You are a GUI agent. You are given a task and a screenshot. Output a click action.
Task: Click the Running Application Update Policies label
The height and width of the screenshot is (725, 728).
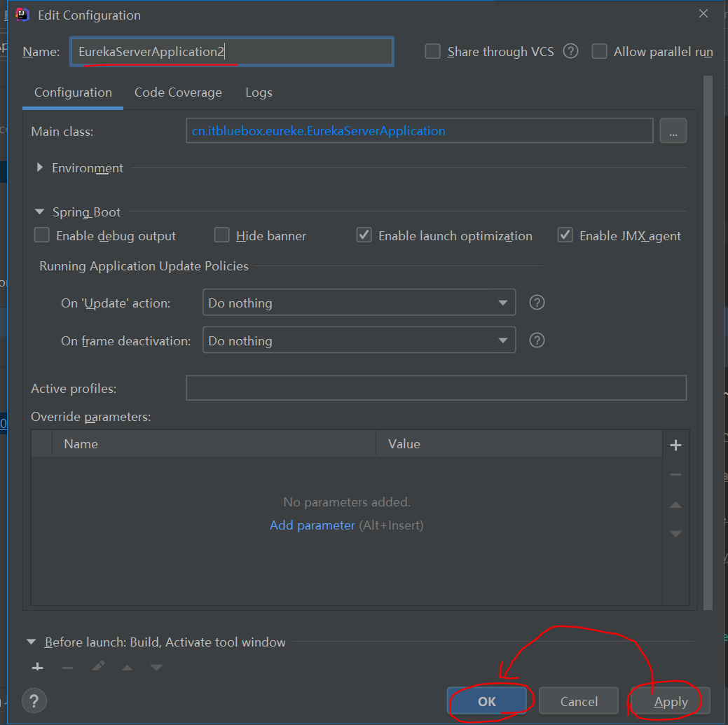pyautogui.click(x=144, y=266)
